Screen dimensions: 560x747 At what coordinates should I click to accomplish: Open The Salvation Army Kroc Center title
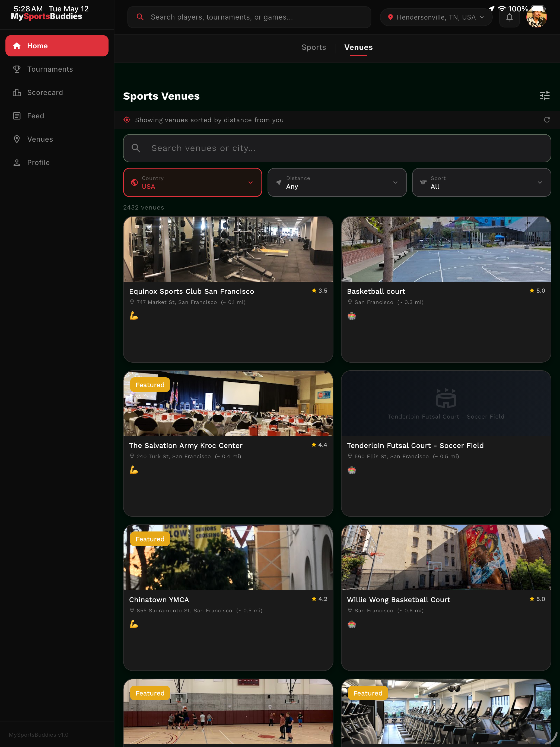pos(186,445)
